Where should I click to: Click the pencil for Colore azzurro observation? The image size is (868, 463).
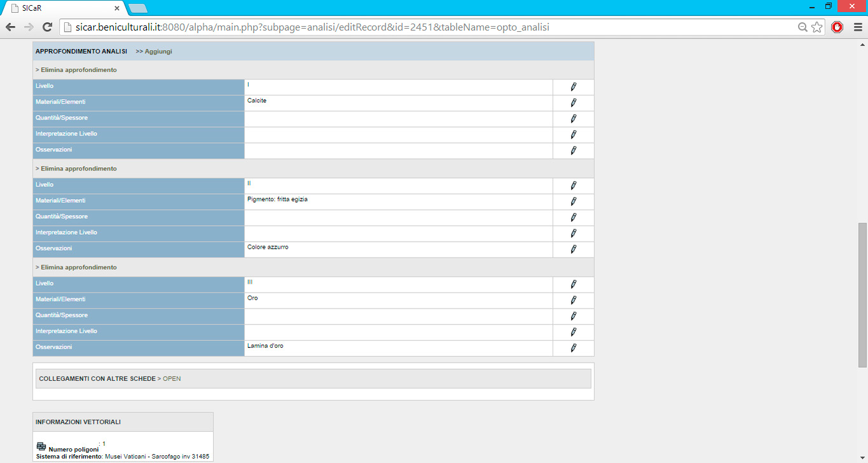pos(573,249)
